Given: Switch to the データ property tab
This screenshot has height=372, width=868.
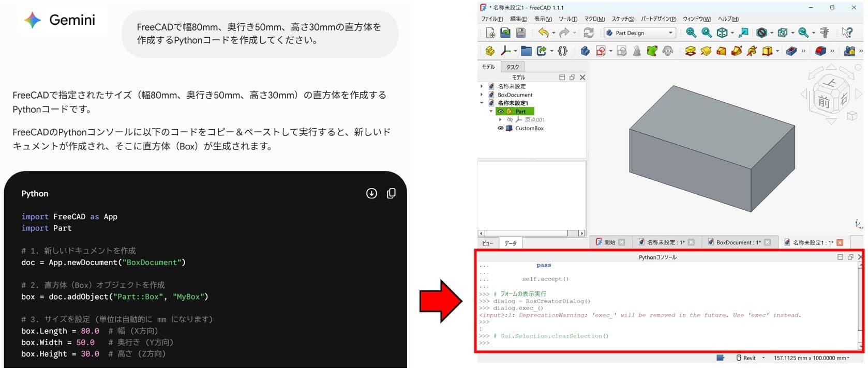Looking at the screenshot, I should [511, 243].
